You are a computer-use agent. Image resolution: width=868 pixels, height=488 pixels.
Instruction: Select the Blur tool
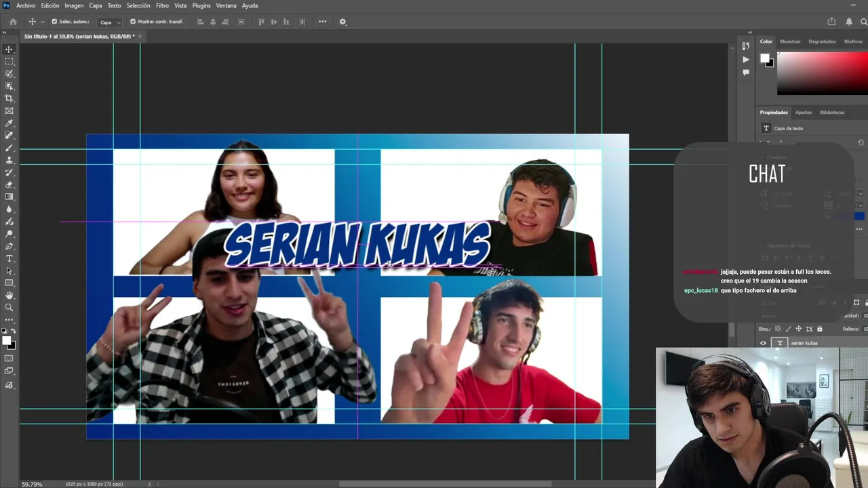[x=9, y=209]
